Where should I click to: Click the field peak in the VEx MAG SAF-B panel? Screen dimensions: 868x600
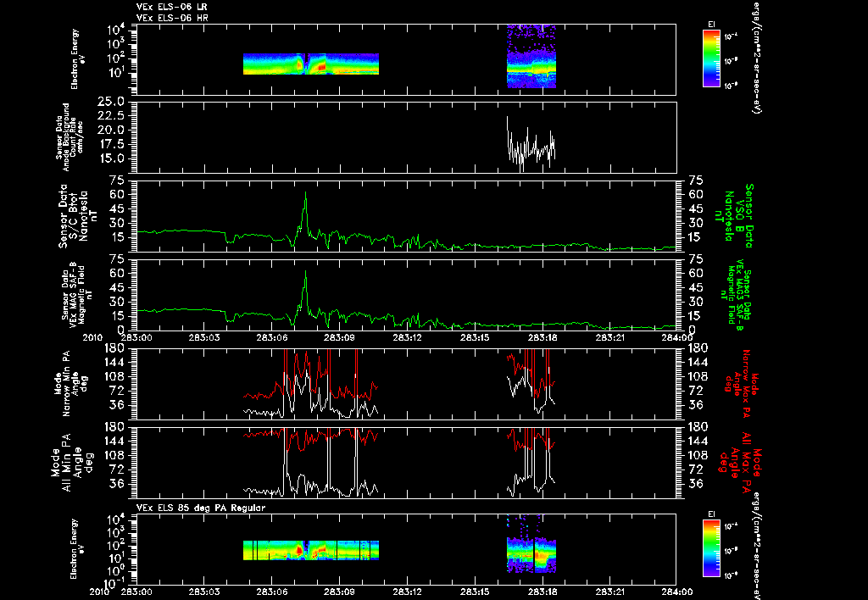click(x=305, y=272)
